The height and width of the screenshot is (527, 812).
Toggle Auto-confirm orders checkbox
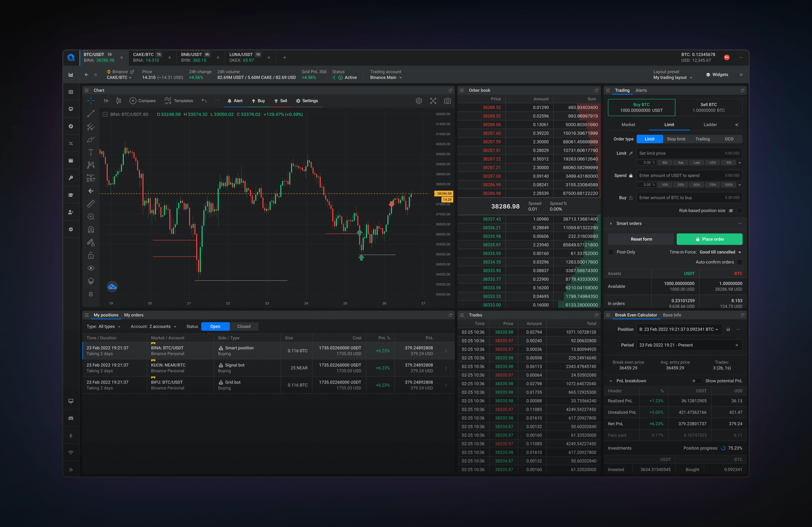tap(739, 262)
